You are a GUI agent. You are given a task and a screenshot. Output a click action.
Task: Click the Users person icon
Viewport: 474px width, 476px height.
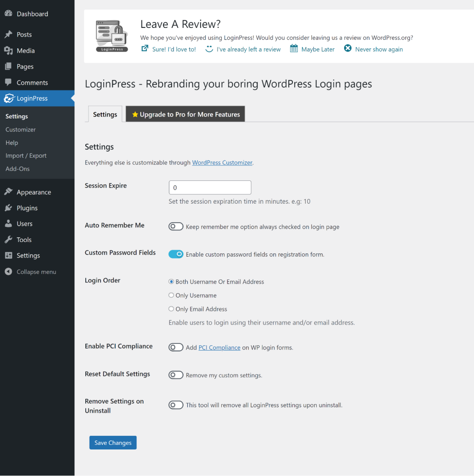(x=9, y=224)
